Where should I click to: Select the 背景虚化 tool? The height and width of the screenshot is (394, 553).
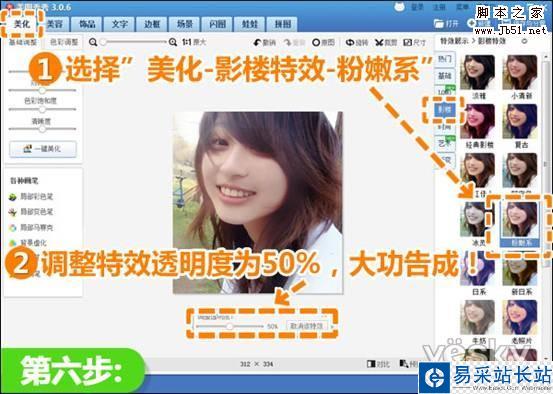tap(28, 243)
